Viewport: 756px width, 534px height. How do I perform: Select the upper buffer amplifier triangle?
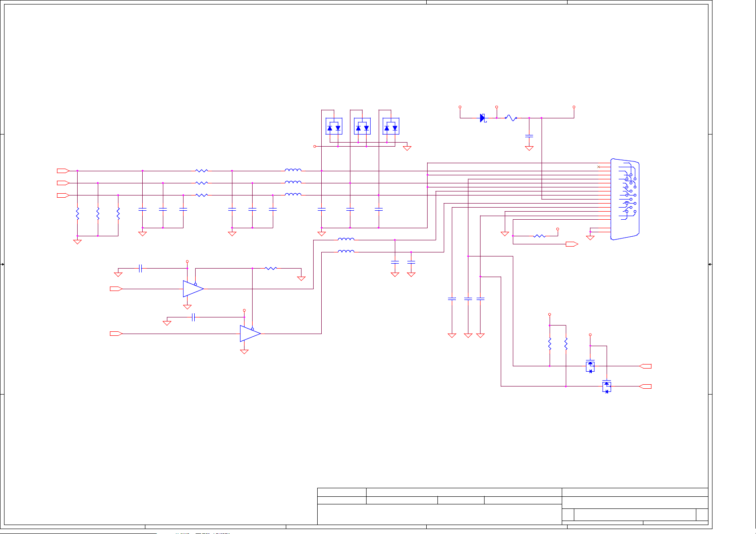193,289
